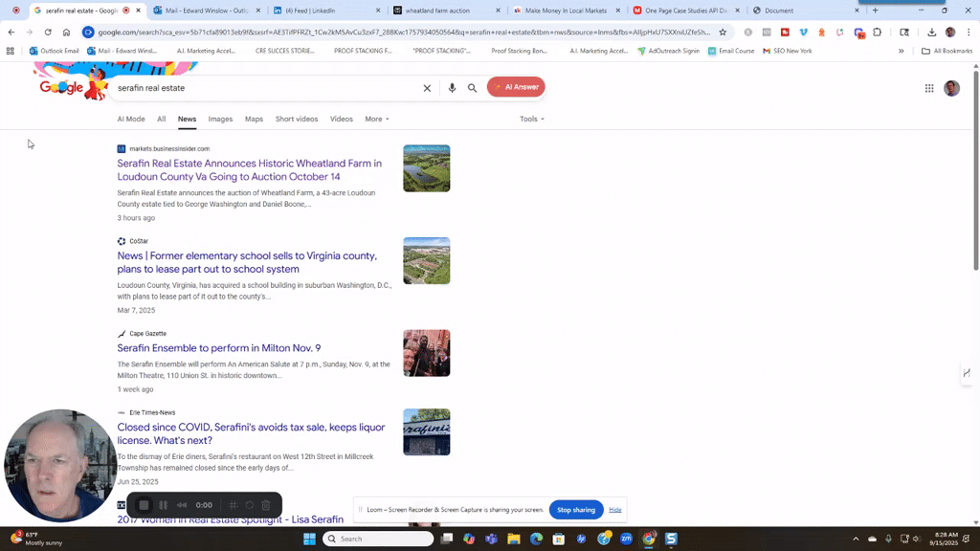Click the Google logo doodle
Screen dimensions: 980x551
click(72, 85)
